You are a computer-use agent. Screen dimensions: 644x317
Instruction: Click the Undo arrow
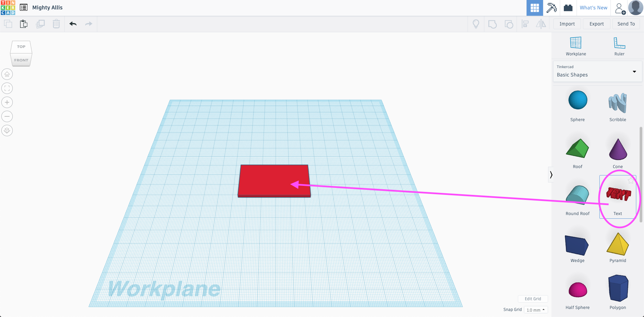click(73, 24)
